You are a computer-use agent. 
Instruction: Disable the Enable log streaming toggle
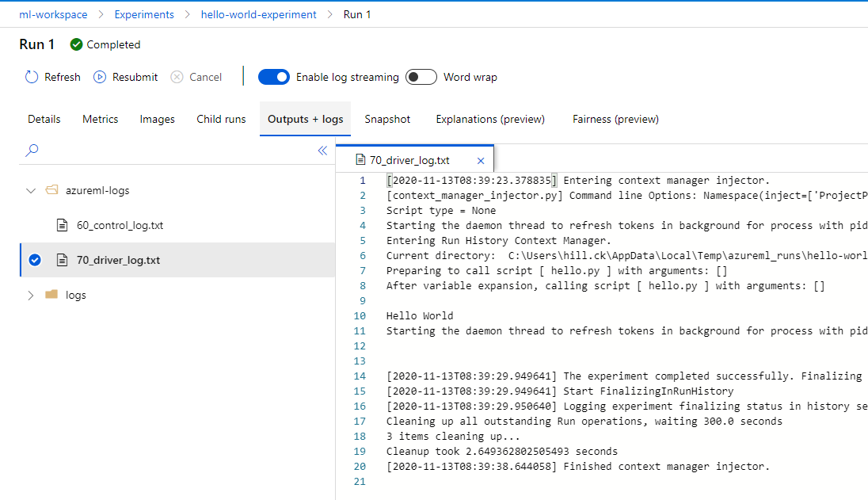pyautogui.click(x=274, y=77)
